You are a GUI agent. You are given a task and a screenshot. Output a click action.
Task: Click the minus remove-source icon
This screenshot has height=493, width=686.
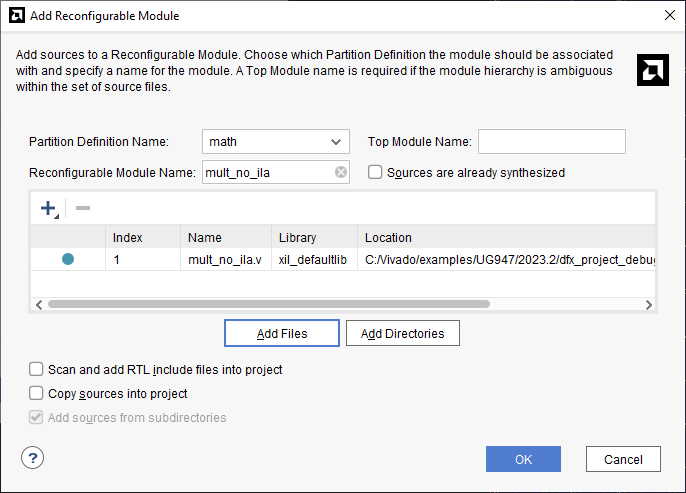(83, 208)
